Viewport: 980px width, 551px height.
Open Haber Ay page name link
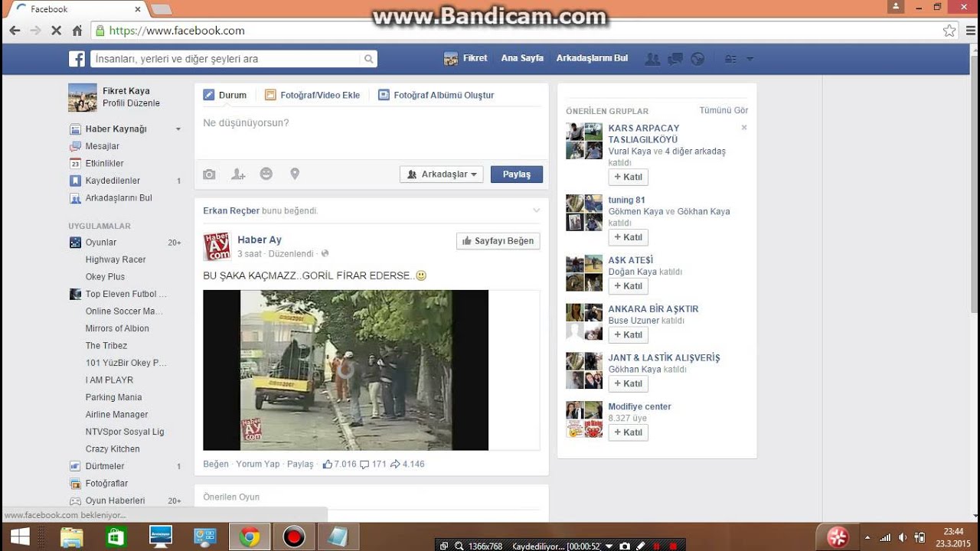[260, 240]
